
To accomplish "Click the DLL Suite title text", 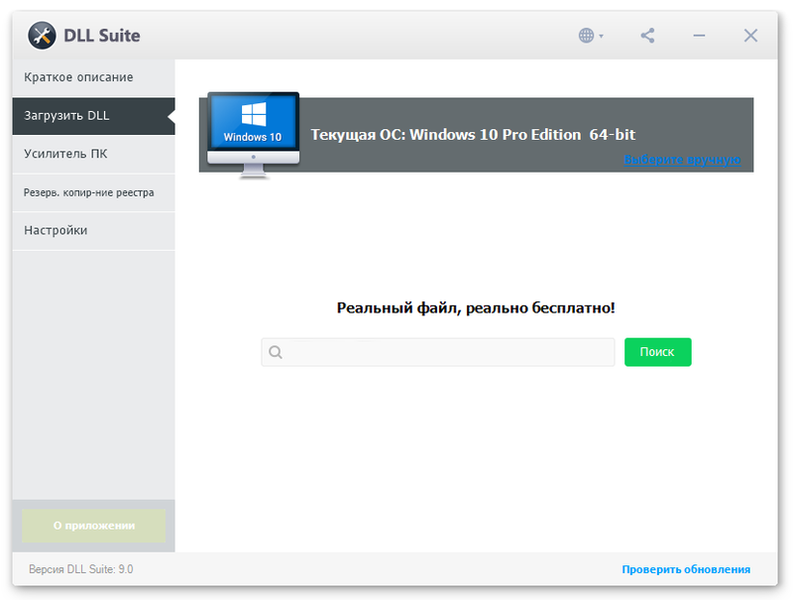I will point(102,35).
